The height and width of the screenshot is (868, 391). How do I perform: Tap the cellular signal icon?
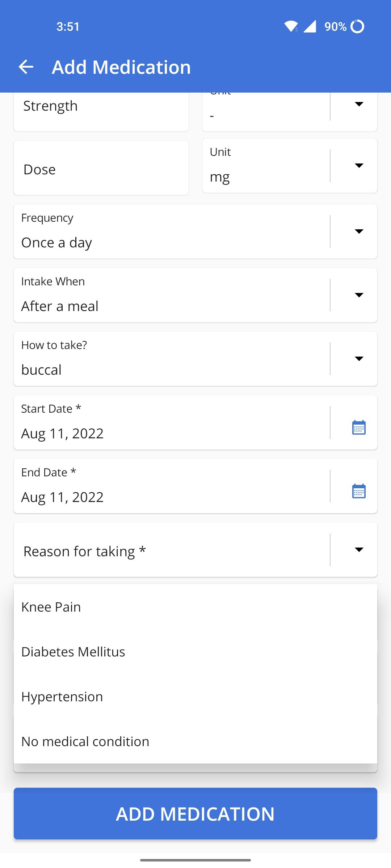tap(310, 26)
